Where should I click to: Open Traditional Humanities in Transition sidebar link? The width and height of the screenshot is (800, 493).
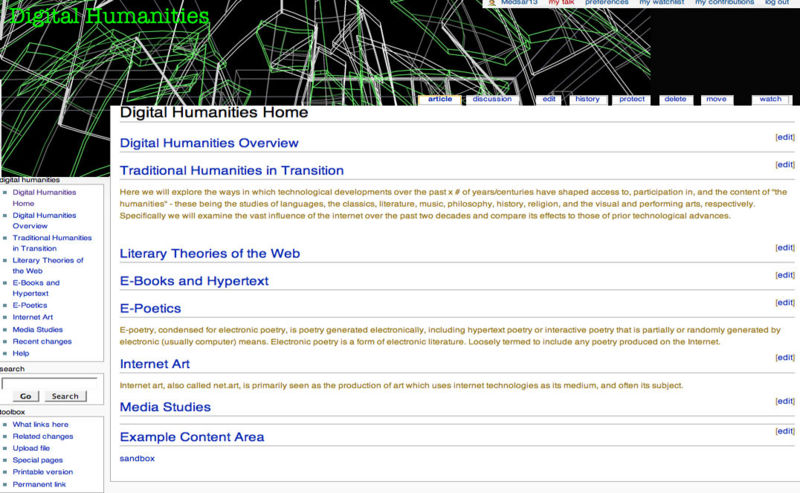[52, 243]
